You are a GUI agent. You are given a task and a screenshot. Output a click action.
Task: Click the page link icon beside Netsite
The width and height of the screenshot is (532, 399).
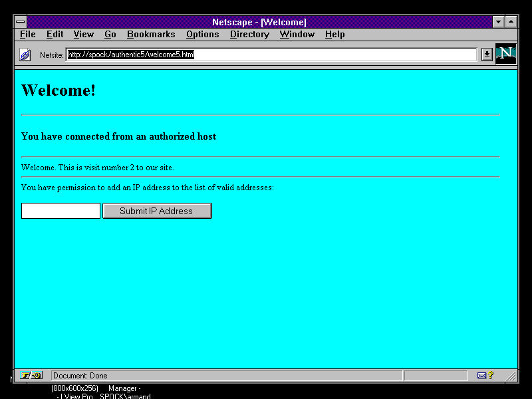(x=25, y=55)
